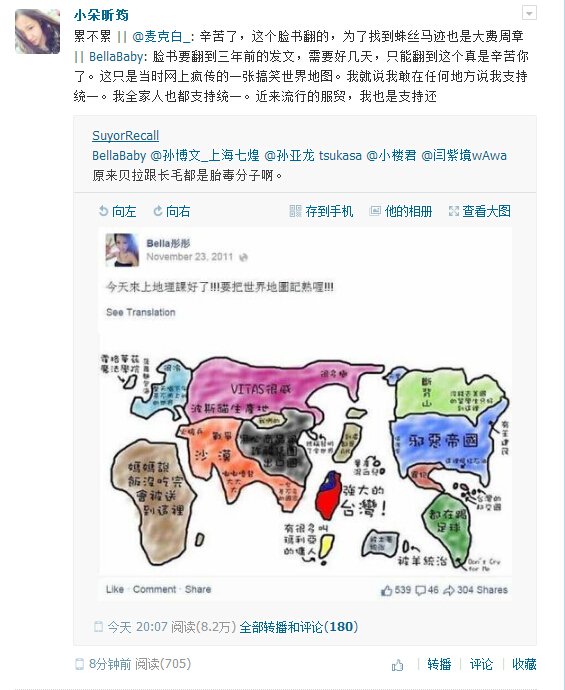Click 收藏 to favorite the post

(524, 664)
